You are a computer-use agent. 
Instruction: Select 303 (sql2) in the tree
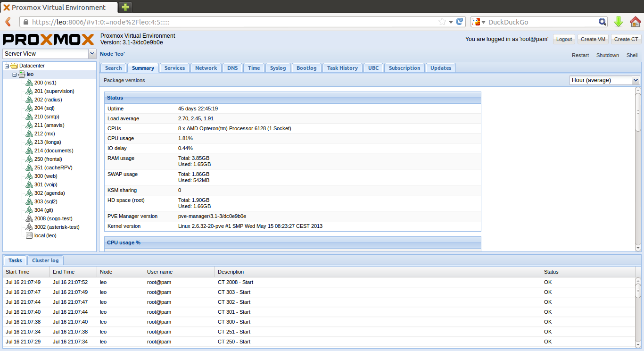pos(46,201)
